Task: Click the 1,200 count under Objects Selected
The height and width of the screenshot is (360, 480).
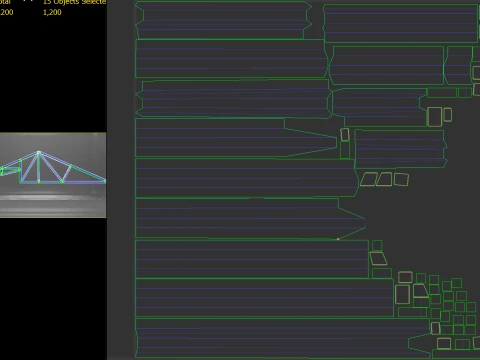Action: (52, 12)
